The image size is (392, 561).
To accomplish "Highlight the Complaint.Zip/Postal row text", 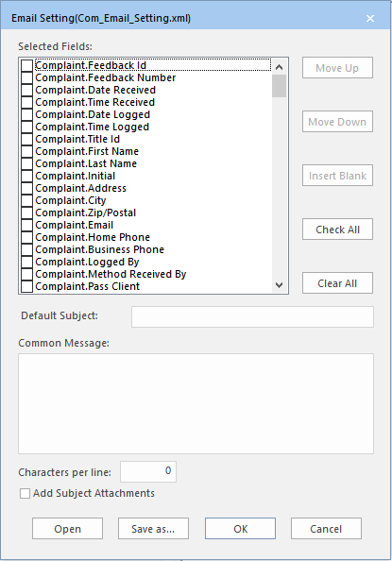I will pos(86,212).
